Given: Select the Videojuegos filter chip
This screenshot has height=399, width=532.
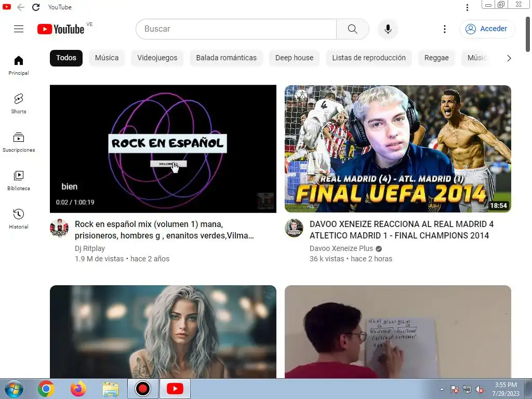Looking at the screenshot, I should point(157,58).
